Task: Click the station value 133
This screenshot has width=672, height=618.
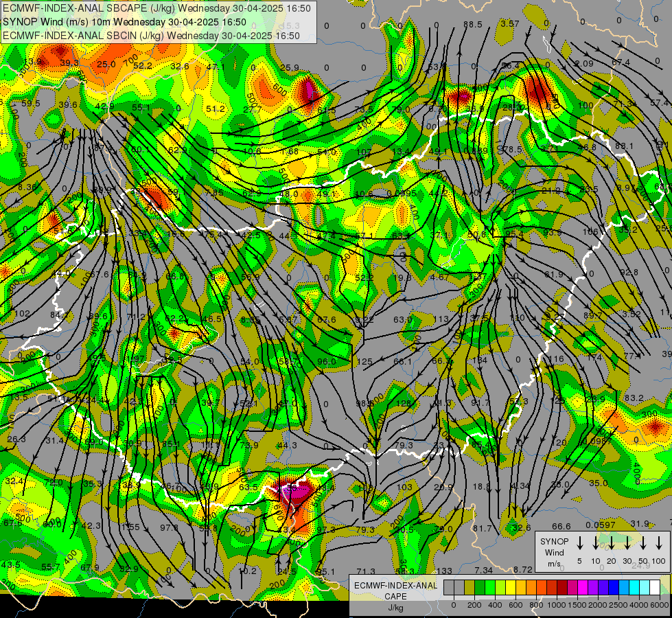Action: click(444, 571)
